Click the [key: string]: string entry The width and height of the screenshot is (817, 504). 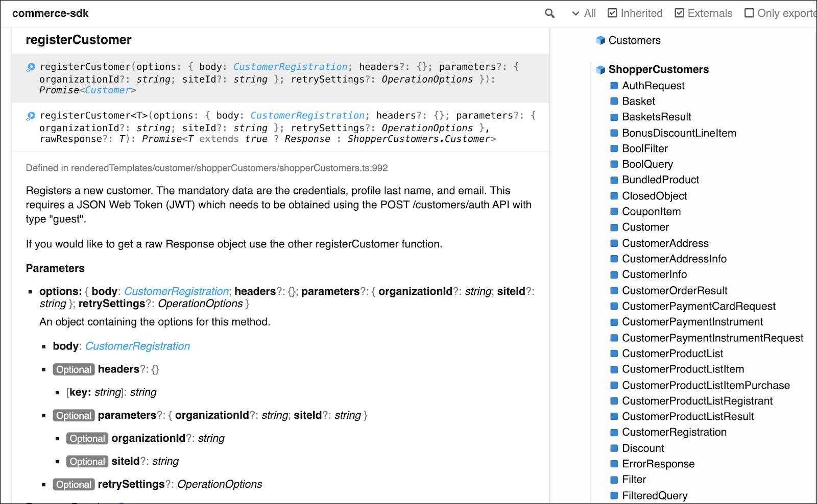tap(111, 392)
